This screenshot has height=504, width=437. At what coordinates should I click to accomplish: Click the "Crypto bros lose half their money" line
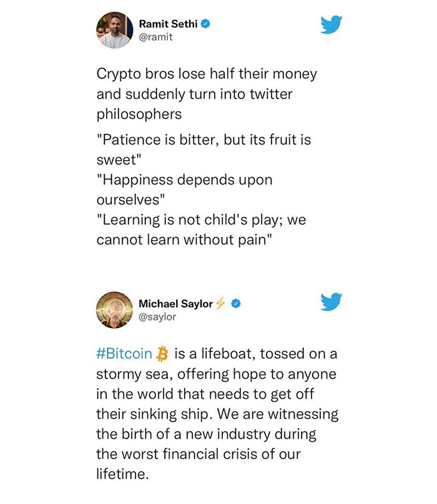pos(207,74)
